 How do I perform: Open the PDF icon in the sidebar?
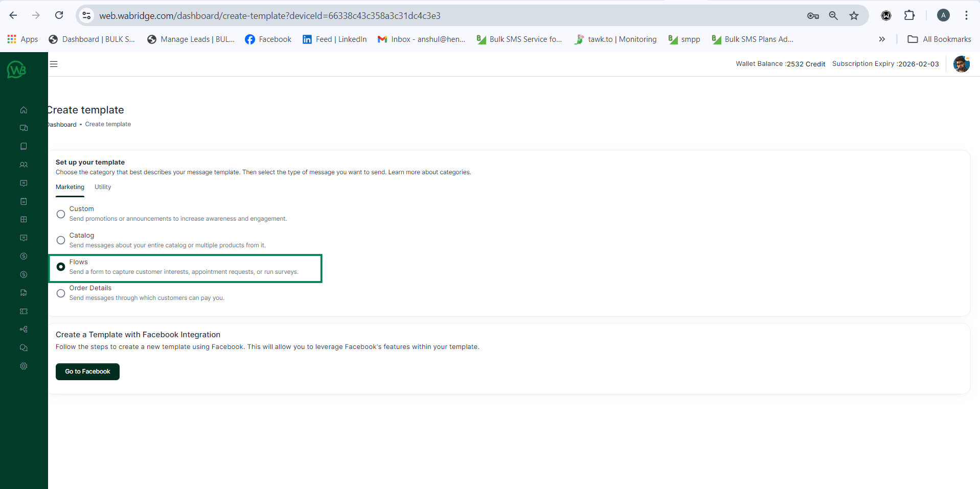pos(24,293)
